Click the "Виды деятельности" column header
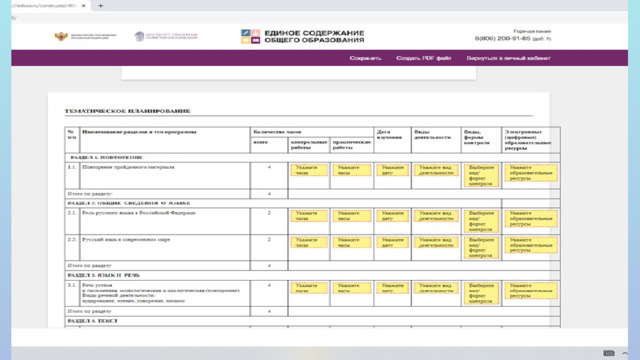640x360 pixels. [432, 135]
